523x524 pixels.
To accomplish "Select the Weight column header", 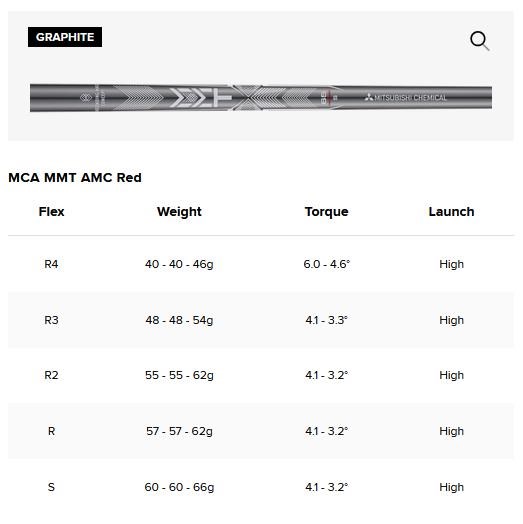I will point(179,212).
